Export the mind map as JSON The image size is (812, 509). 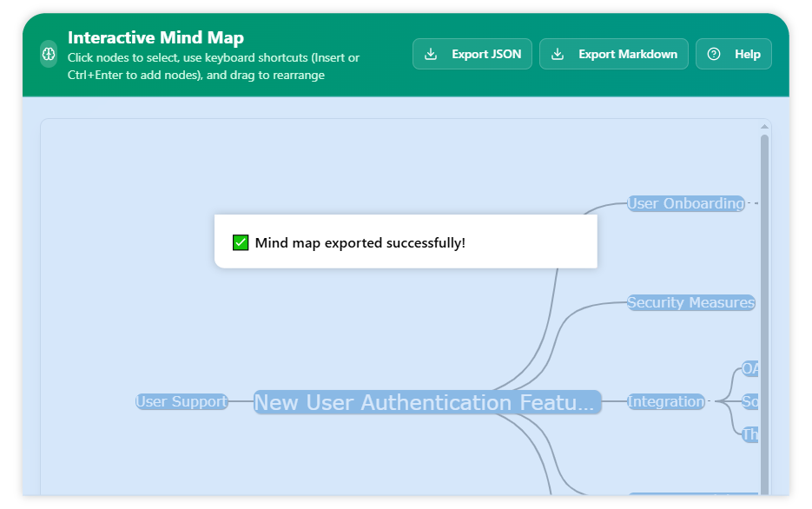click(472, 54)
